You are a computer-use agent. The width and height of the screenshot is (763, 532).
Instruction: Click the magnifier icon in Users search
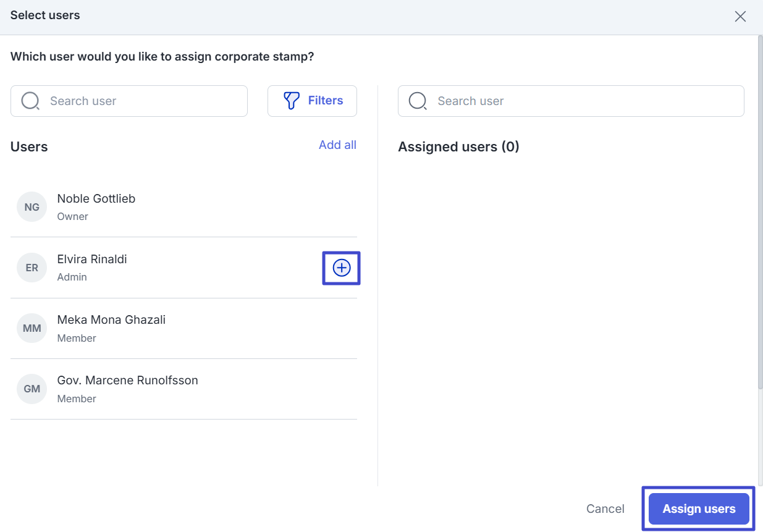pos(30,101)
